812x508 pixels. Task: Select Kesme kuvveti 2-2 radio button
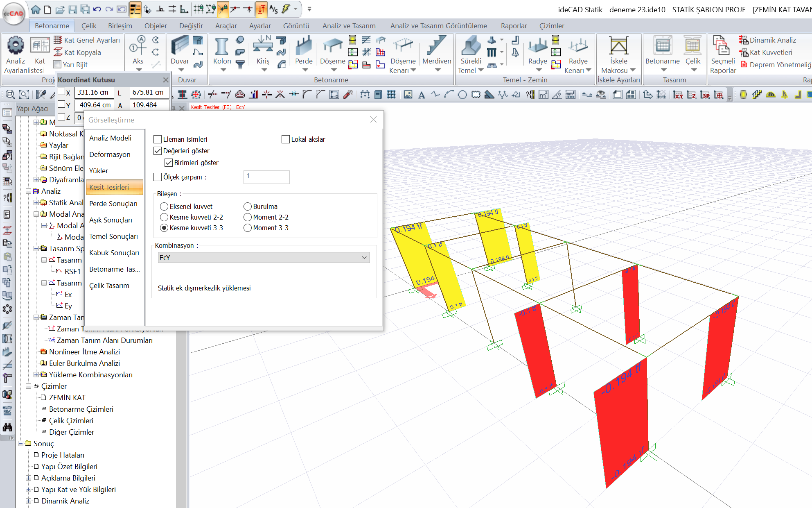tap(164, 217)
